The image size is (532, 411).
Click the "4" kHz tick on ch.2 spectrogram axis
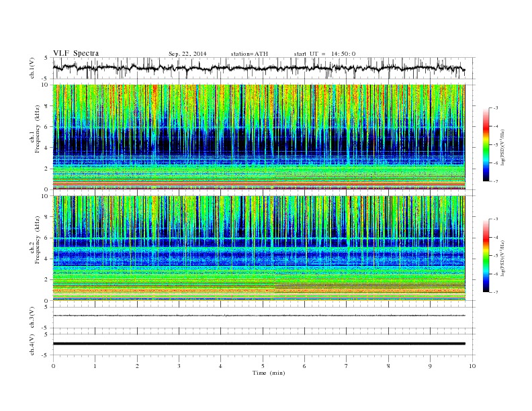coord(46,259)
